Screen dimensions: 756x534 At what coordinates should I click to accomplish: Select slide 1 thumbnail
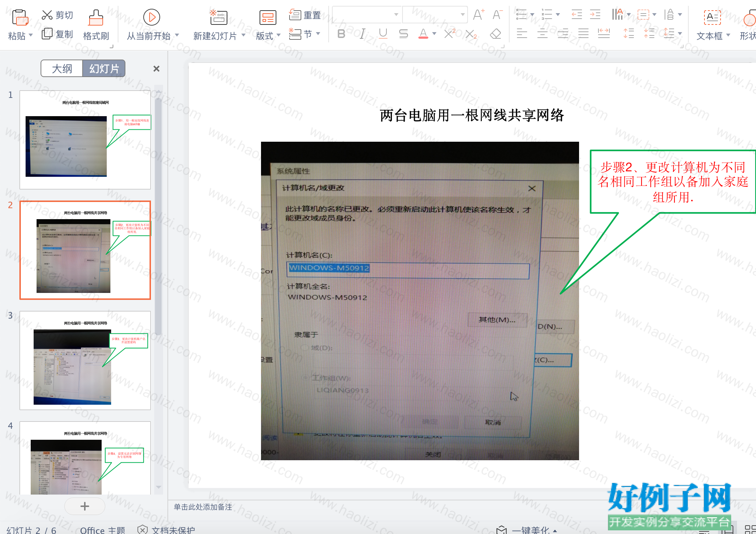coord(85,140)
